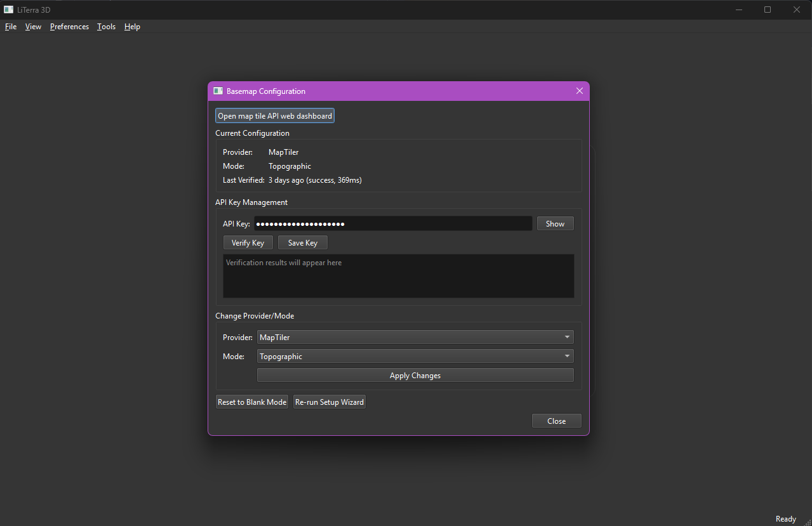Open the Tools menu
Screen dimensions: 812x526
[106, 27]
